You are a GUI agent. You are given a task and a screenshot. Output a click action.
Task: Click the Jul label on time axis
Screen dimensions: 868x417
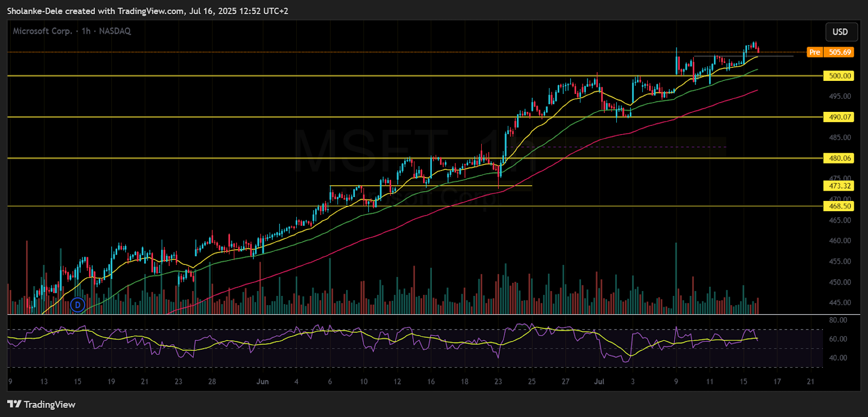[599, 381]
